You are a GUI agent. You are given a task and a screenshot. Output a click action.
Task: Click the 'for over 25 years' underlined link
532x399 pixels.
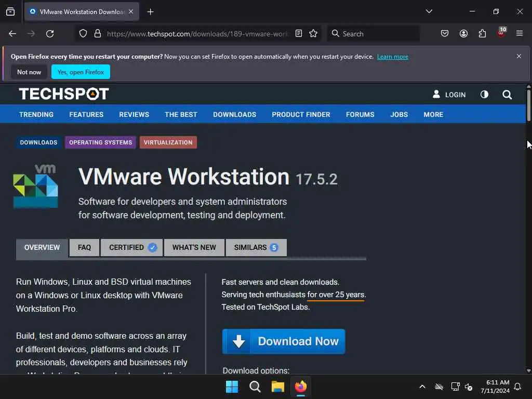click(336, 295)
